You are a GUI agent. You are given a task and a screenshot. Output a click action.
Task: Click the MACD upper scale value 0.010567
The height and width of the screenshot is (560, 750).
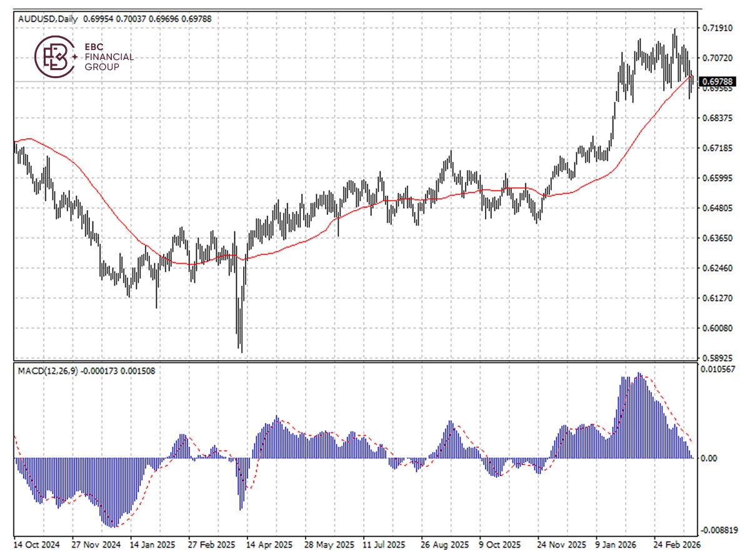tap(717, 370)
